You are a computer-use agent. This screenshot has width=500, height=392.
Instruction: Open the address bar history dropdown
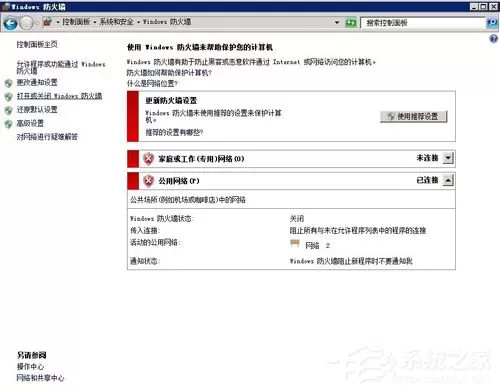337,23
